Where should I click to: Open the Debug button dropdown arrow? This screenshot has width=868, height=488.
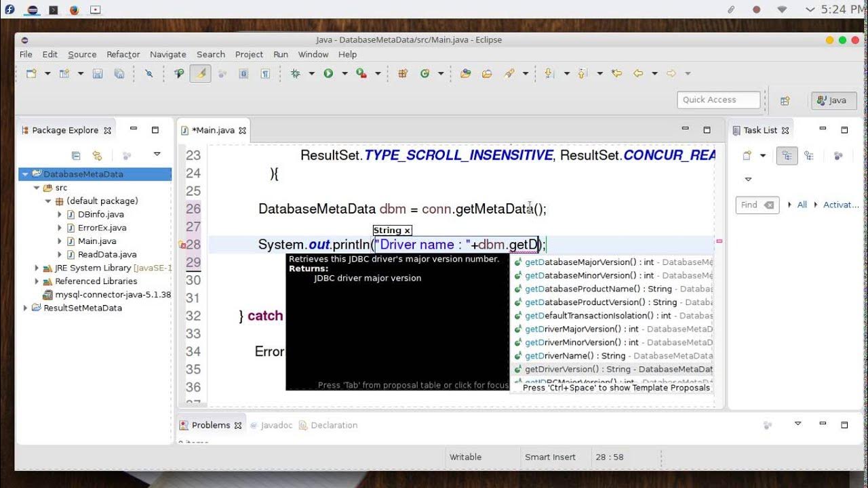tap(311, 73)
